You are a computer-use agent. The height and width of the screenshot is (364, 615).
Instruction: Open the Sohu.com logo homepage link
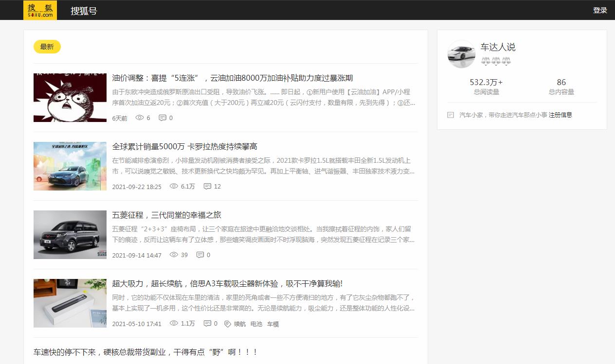pos(40,10)
